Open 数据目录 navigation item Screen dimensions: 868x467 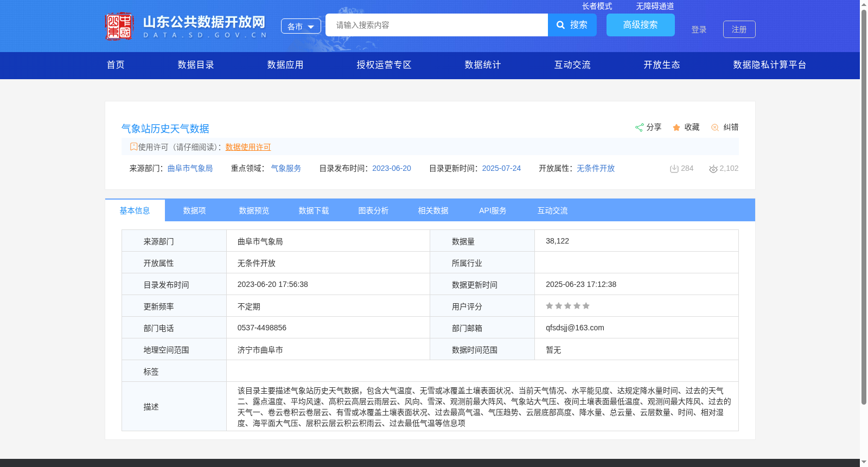click(196, 65)
